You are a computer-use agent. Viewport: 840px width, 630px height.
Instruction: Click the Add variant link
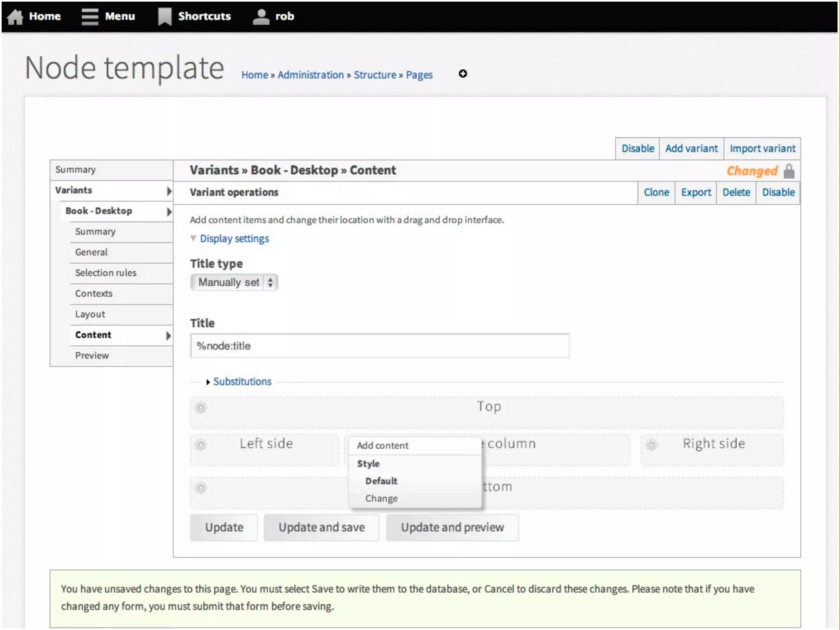(691, 148)
